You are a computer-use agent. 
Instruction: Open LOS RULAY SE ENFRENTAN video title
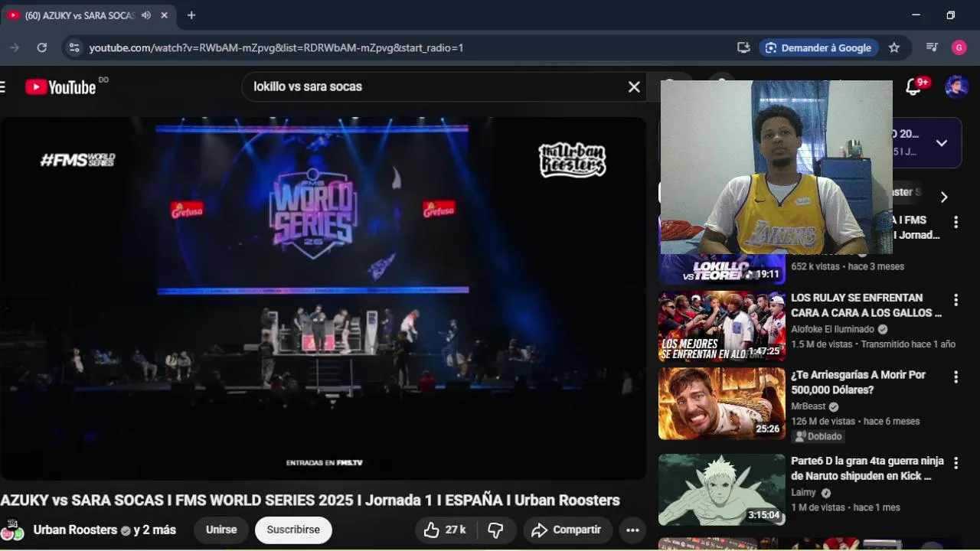(866, 305)
